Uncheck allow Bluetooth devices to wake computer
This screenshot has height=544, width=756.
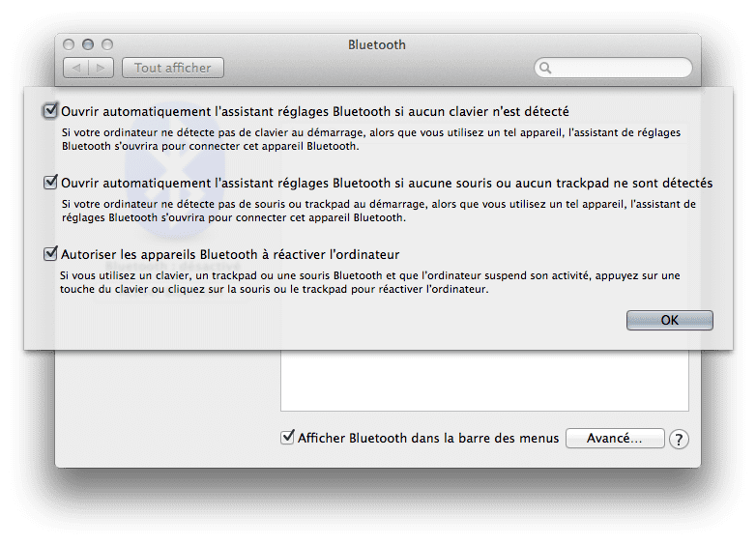click(x=50, y=254)
